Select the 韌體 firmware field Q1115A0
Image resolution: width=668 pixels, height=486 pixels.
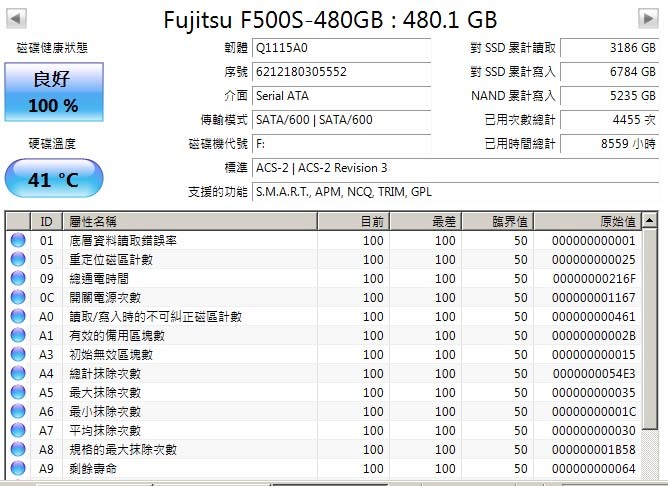click(342, 48)
